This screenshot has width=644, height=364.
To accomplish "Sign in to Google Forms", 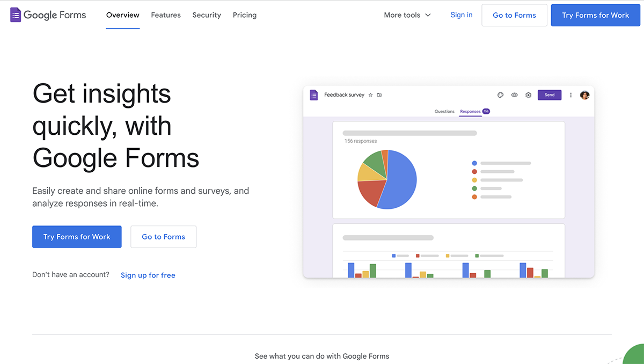I will 461,14.
